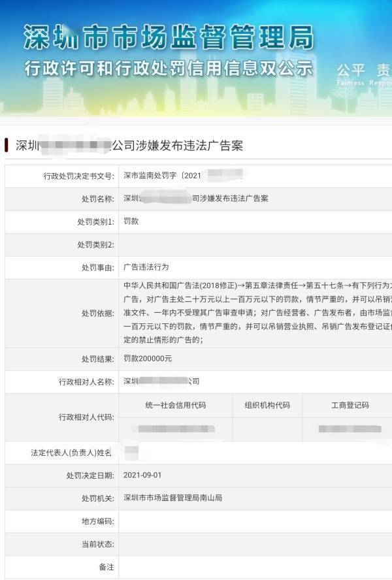The image size is (392, 580).
Task: Select the 2021-09-01 decision date
Action: tap(142, 475)
